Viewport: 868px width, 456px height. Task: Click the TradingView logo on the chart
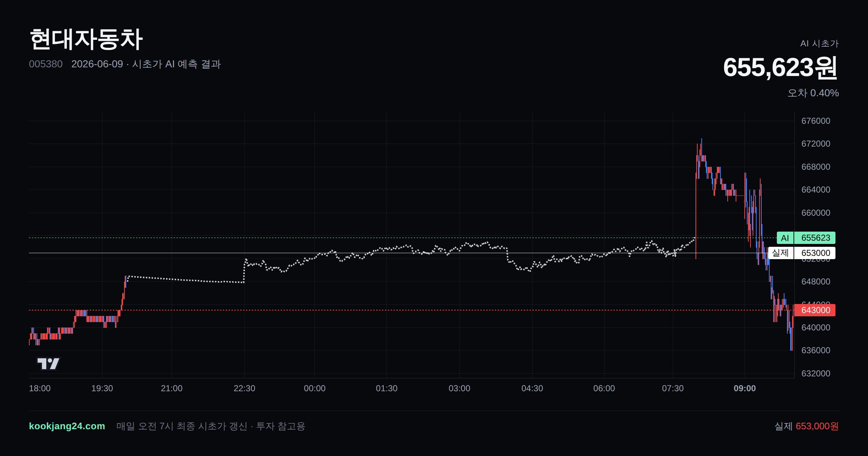click(x=48, y=363)
